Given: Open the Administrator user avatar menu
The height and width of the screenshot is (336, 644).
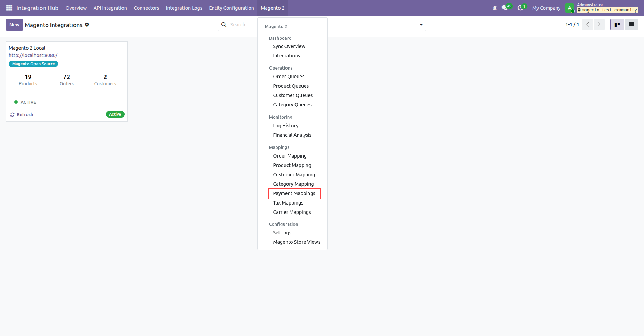Looking at the screenshot, I should (x=570, y=8).
